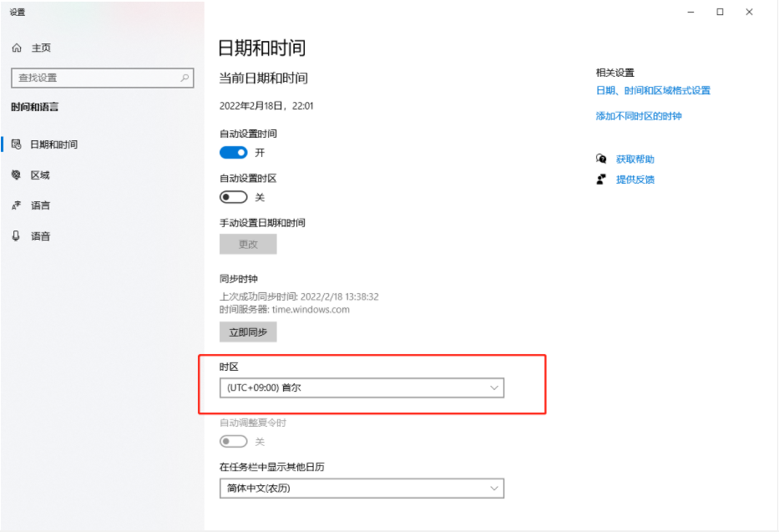Expand the 简体中文(农历) calendar dropdown
The height and width of the screenshot is (532, 779).
(362, 489)
